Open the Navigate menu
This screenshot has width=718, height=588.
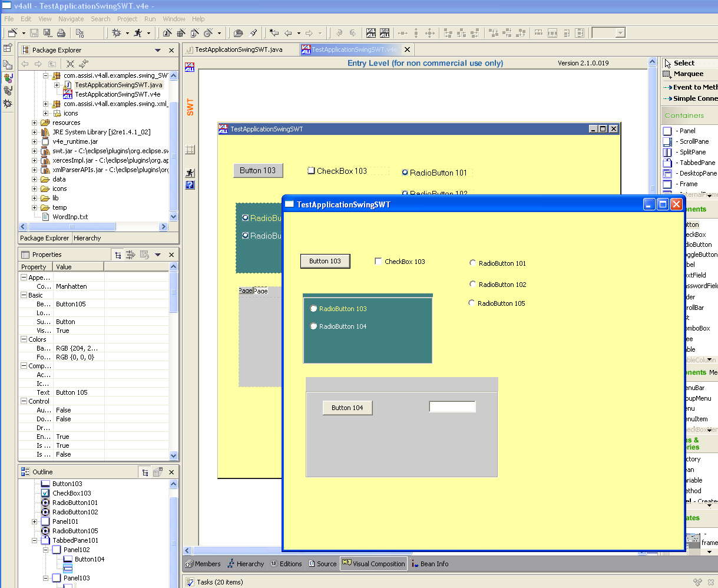point(71,18)
